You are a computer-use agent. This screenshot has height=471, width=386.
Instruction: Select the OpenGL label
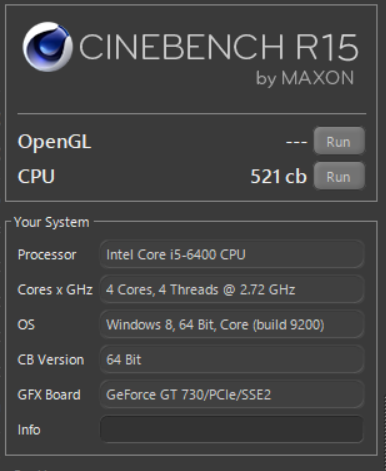[54, 142]
